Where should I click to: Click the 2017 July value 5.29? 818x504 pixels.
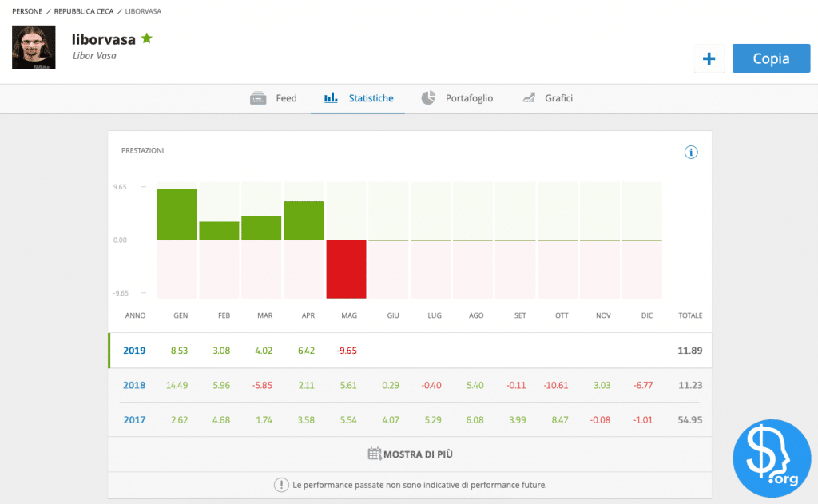pyautogui.click(x=432, y=419)
